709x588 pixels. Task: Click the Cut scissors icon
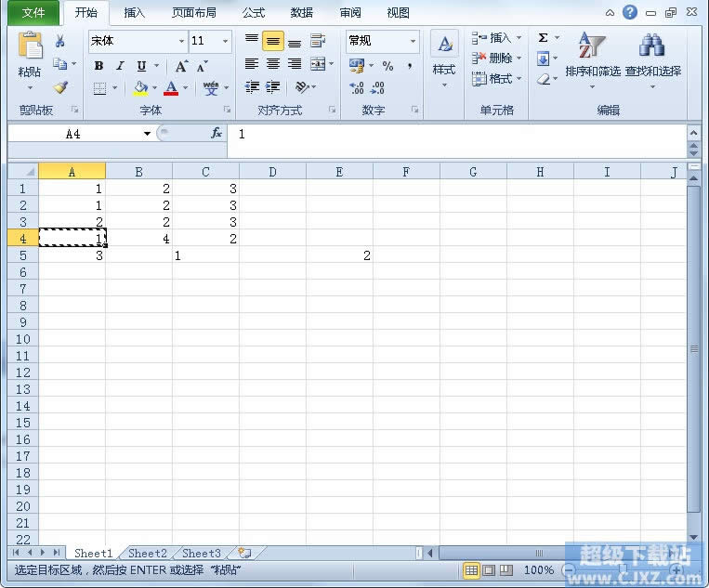point(59,41)
